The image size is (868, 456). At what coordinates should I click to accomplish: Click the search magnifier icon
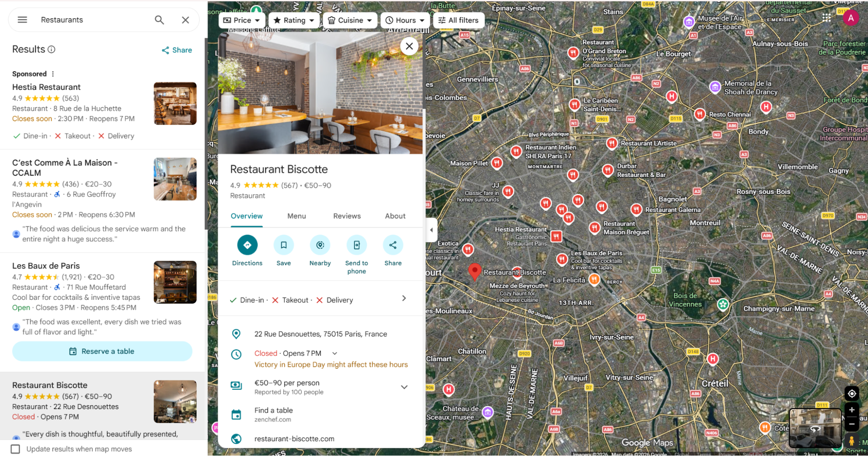[159, 20]
